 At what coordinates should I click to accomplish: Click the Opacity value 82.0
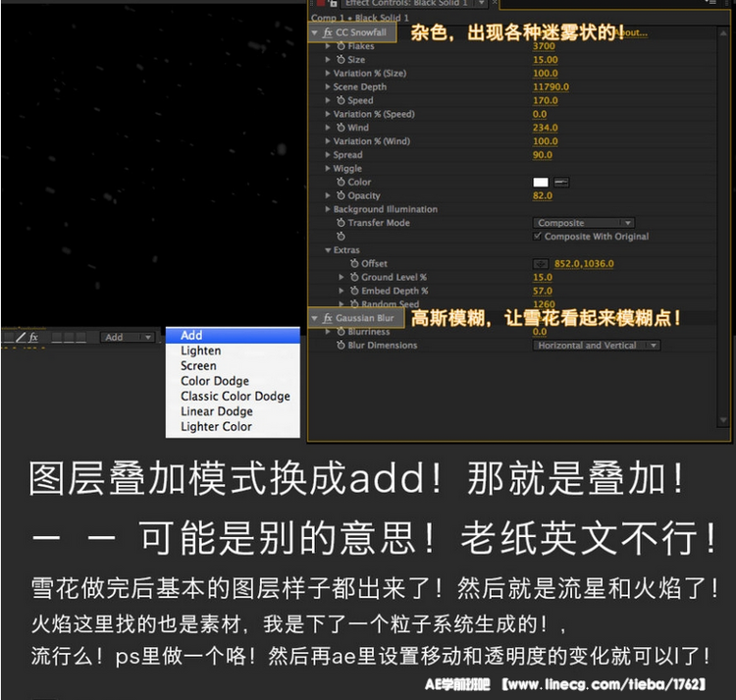543,195
